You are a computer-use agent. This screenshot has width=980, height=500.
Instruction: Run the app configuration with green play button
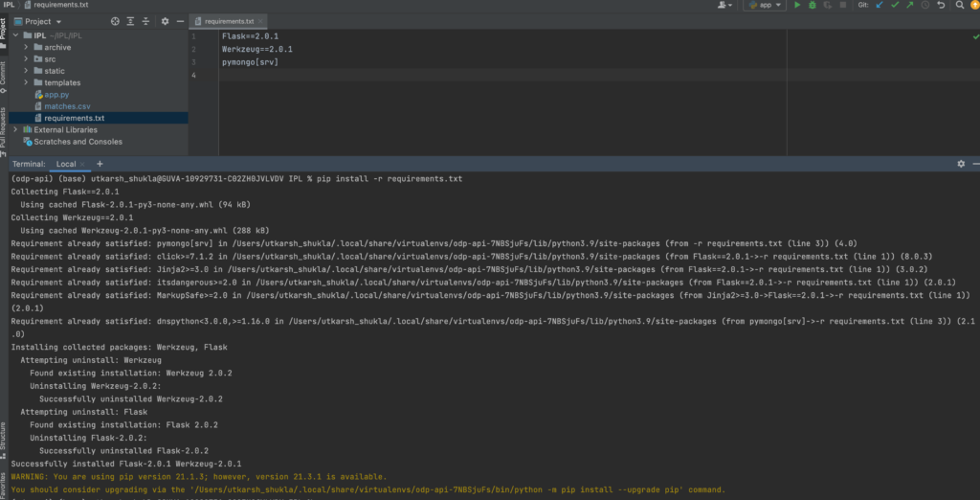[797, 6]
